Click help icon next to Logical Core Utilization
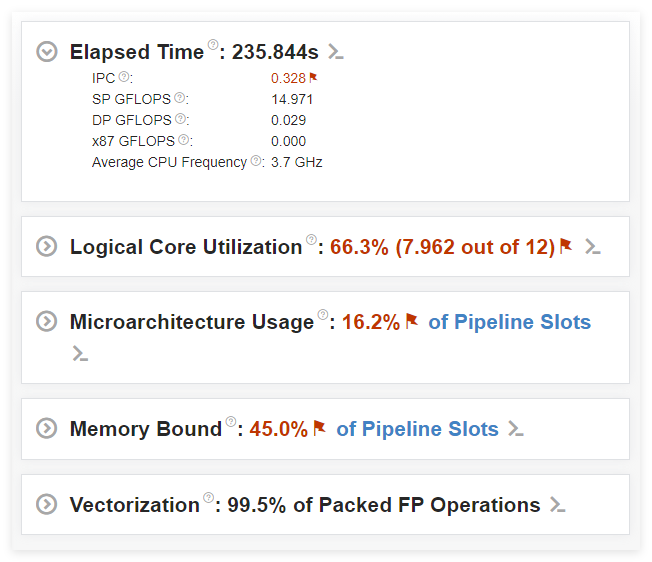This screenshot has height=562, width=652. pyautogui.click(x=311, y=240)
